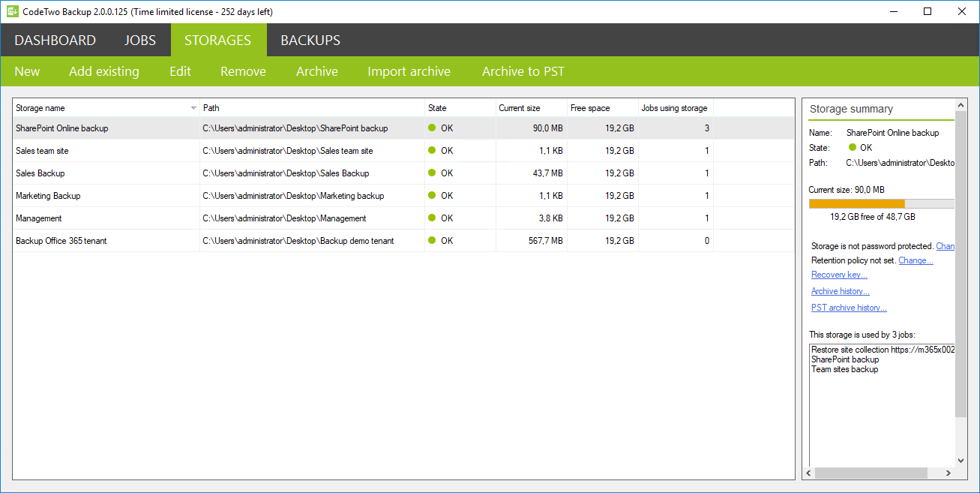Click the 567,7 MB current size cell
Image resolution: width=980 pixels, height=493 pixels.
tap(545, 241)
